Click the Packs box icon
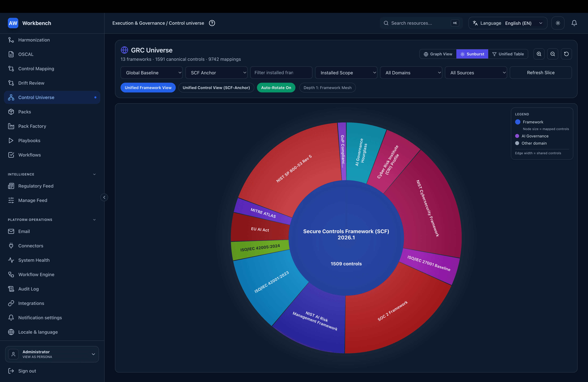The image size is (588, 382). pyautogui.click(x=11, y=112)
